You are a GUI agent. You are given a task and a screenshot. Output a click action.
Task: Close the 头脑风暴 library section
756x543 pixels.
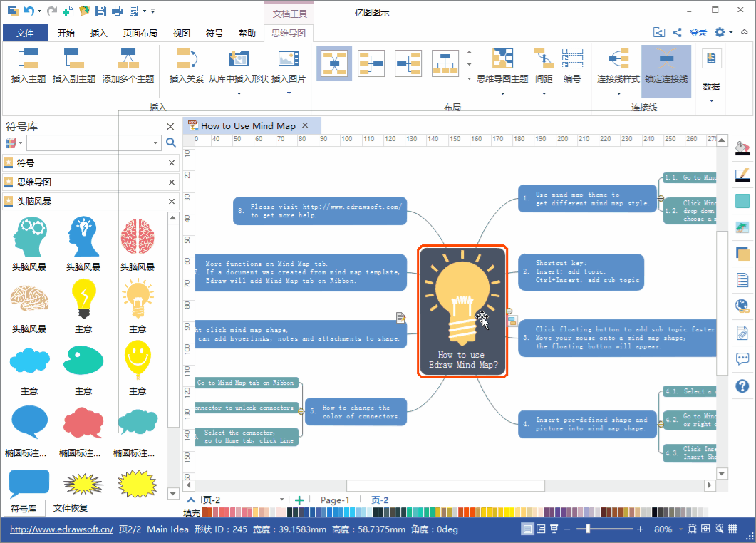(x=171, y=201)
